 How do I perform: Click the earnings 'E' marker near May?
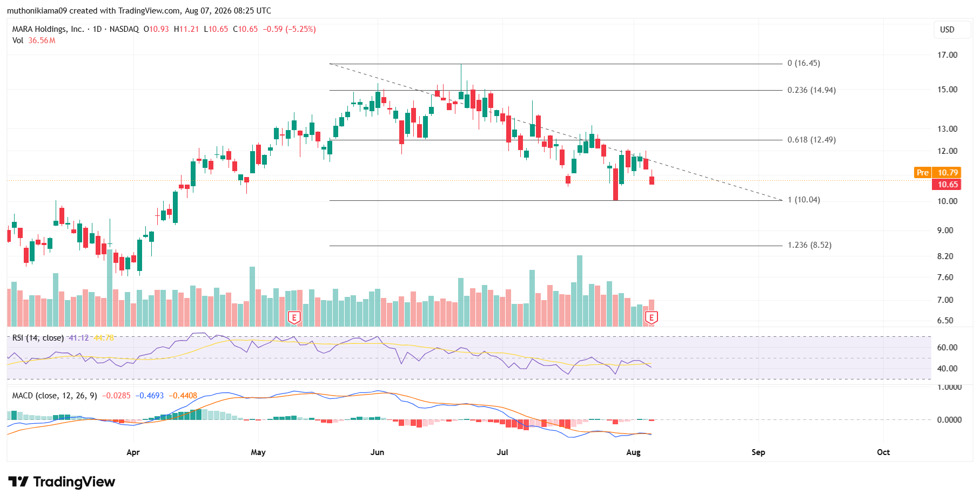tap(294, 317)
